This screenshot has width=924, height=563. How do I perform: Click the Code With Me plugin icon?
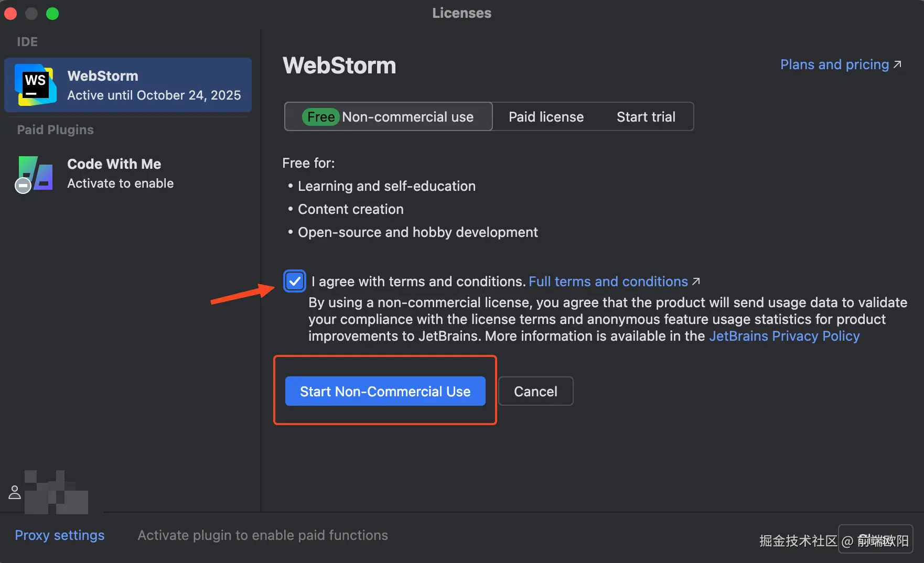pos(36,174)
